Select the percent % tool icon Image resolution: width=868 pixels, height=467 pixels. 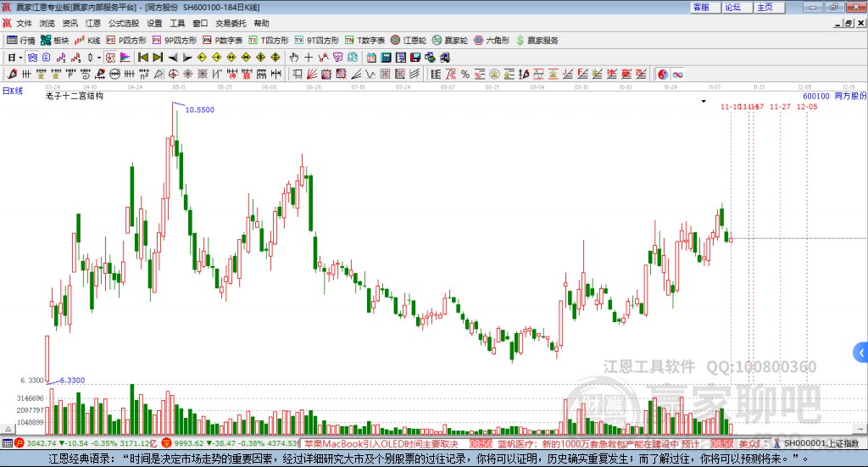tap(465, 74)
